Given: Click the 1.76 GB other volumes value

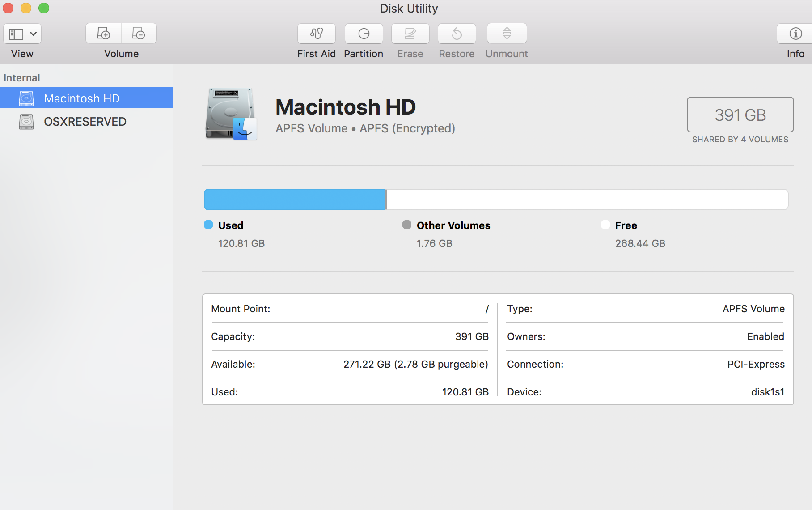Looking at the screenshot, I should point(435,243).
